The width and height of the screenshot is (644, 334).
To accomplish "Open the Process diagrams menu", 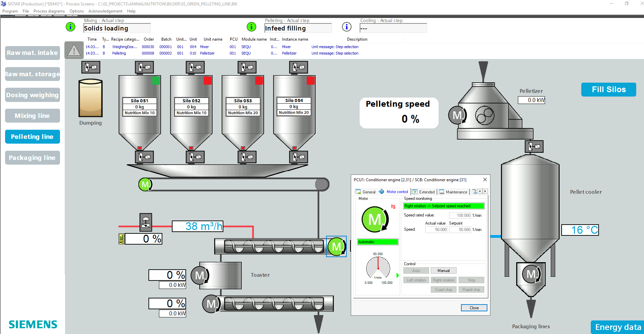I will click(x=49, y=11).
